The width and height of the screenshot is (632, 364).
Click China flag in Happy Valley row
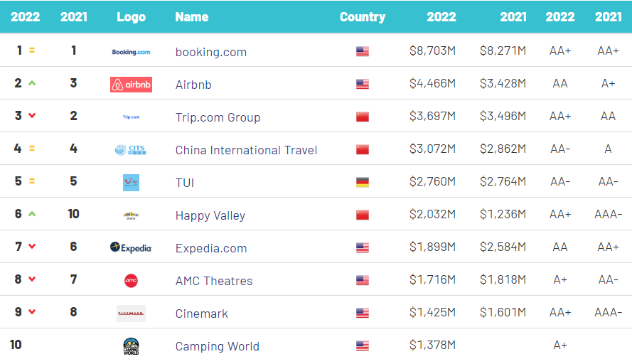(x=363, y=215)
